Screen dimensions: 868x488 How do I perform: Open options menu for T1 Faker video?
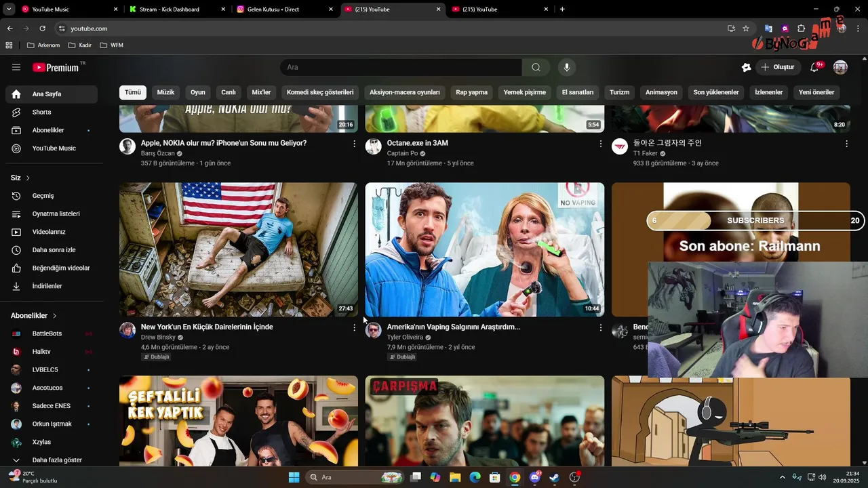[846, 144]
